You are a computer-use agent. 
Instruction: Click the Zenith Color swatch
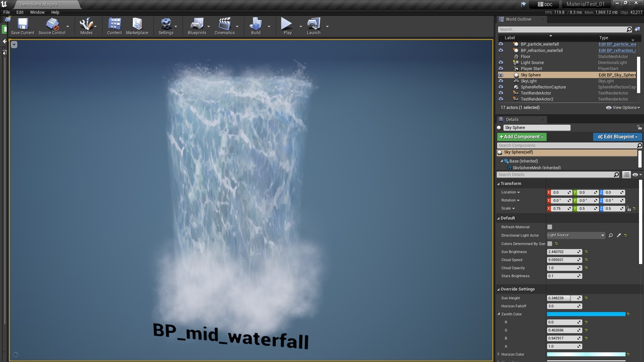[x=586, y=314]
